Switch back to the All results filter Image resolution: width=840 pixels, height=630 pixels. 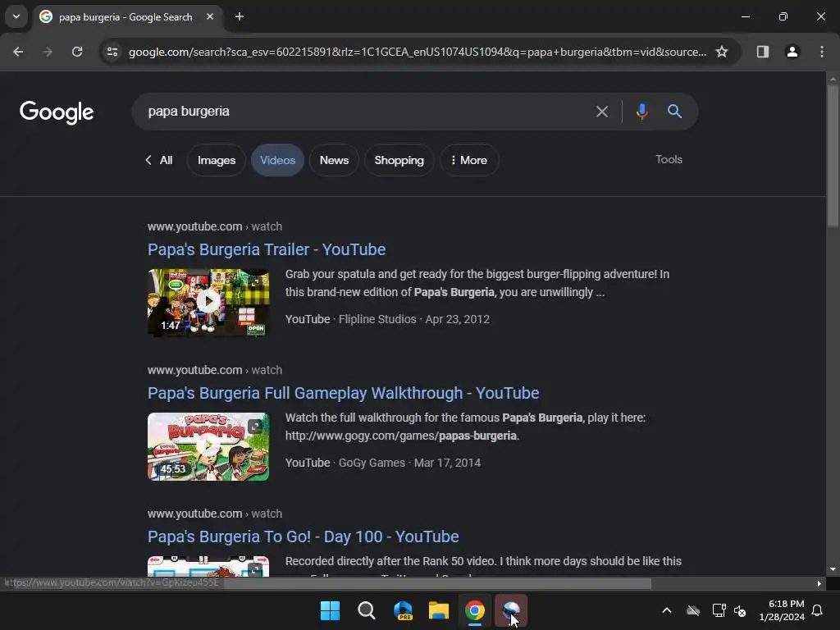click(159, 160)
